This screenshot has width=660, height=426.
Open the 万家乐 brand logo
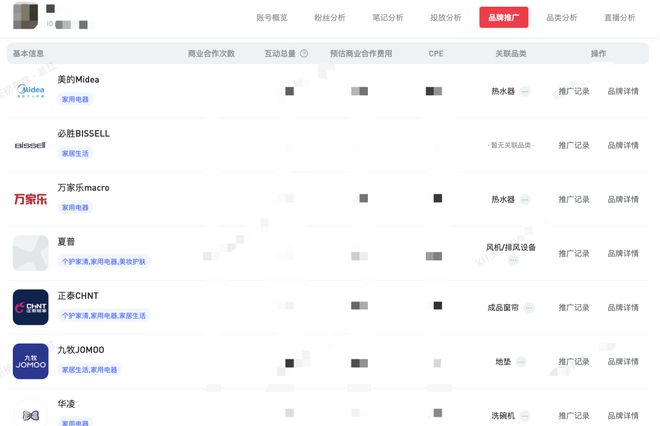[30, 199]
